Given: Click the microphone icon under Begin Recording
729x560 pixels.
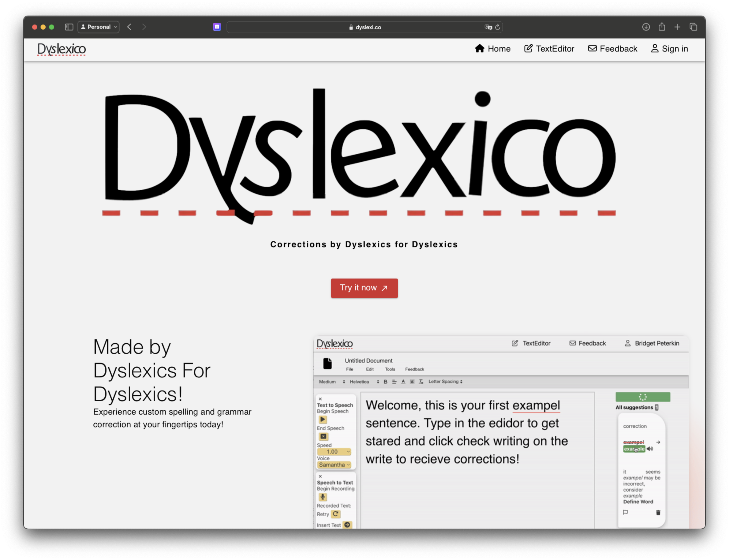Looking at the screenshot, I should click(323, 497).
